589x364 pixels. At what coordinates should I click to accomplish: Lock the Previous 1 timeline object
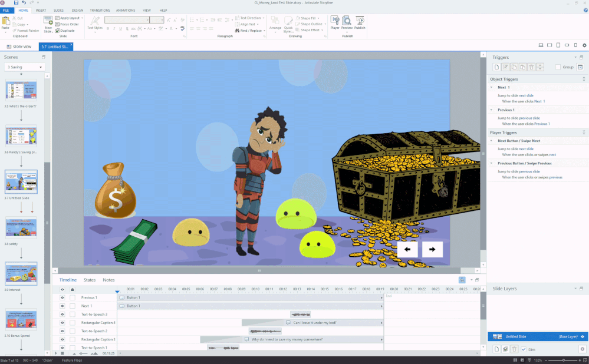coord(73,297)
